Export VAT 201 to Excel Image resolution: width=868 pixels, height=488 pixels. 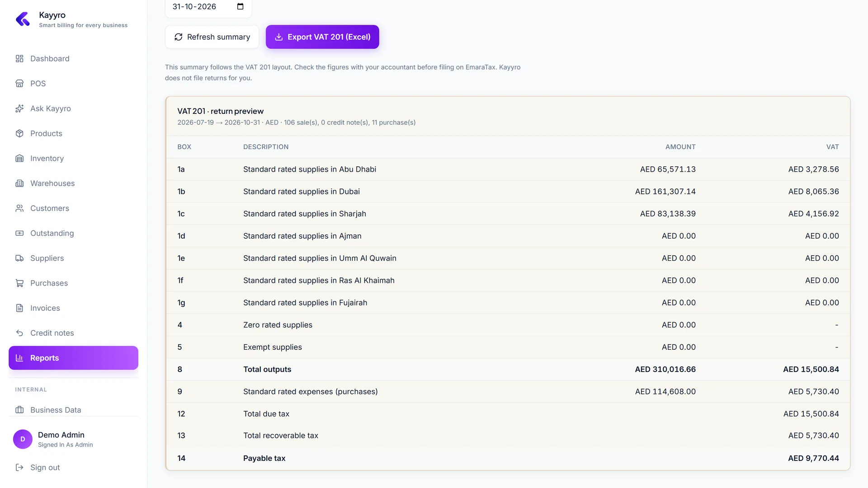[322, 37]
